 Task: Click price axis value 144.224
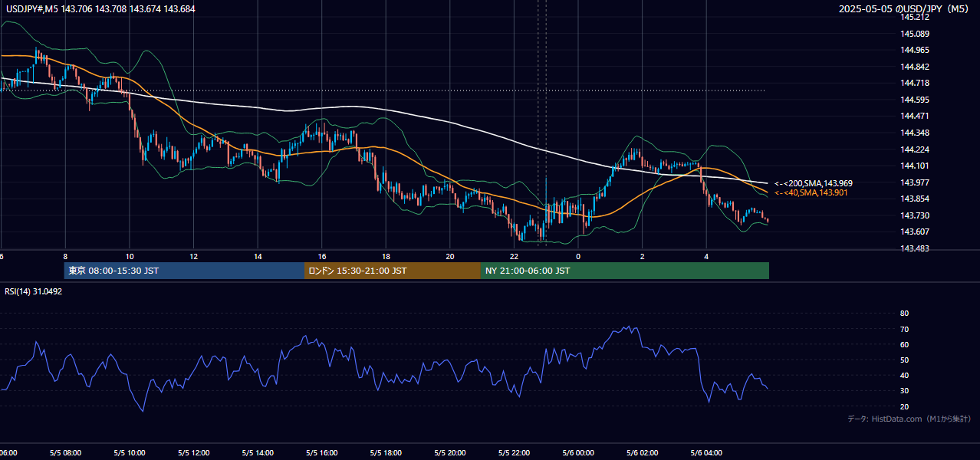point(914,149)
